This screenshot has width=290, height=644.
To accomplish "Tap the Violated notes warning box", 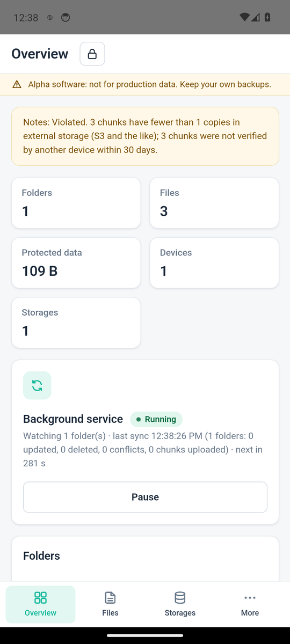I will point(145,136).
